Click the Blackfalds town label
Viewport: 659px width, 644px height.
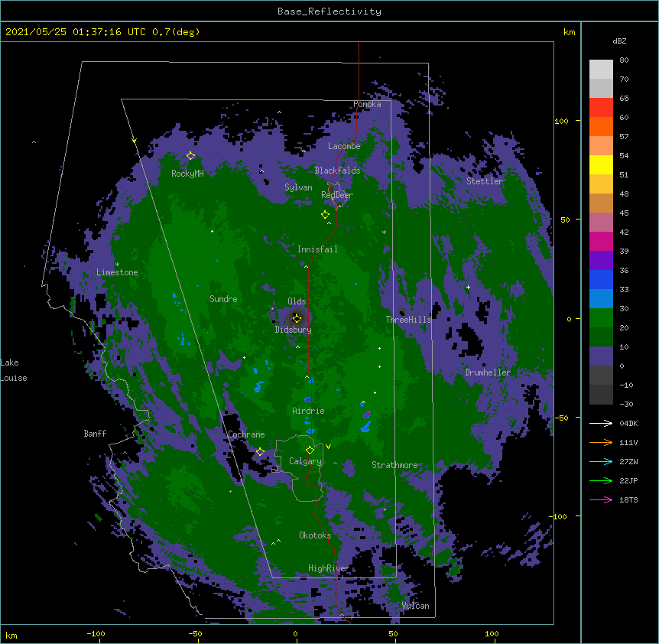pyautogui.click(x=337, y=171)
